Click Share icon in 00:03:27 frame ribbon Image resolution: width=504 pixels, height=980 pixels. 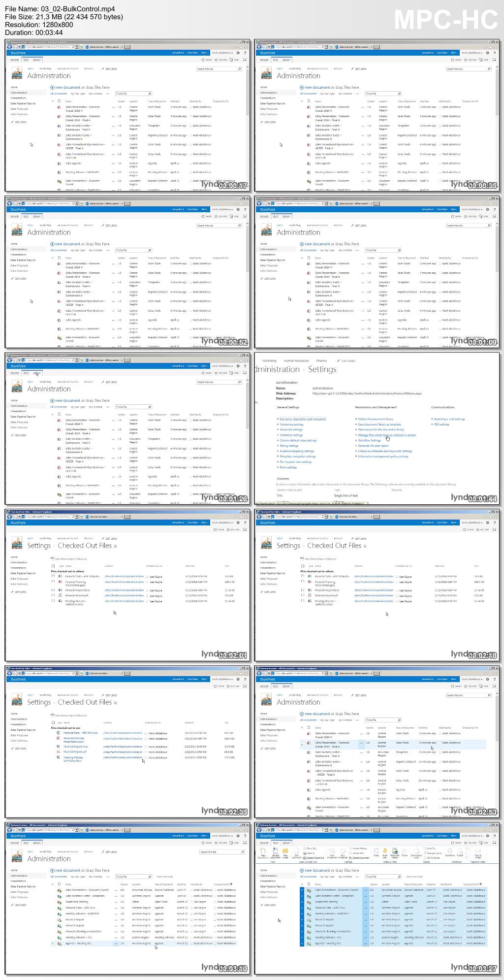tap(377, 850)
